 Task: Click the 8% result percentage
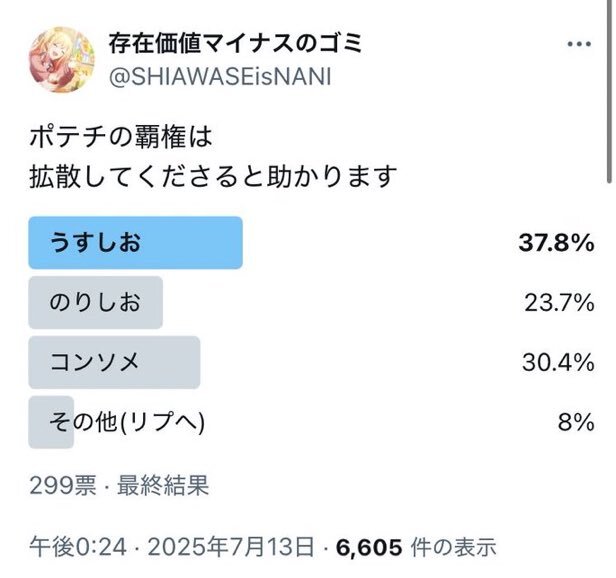coord(576,422)
